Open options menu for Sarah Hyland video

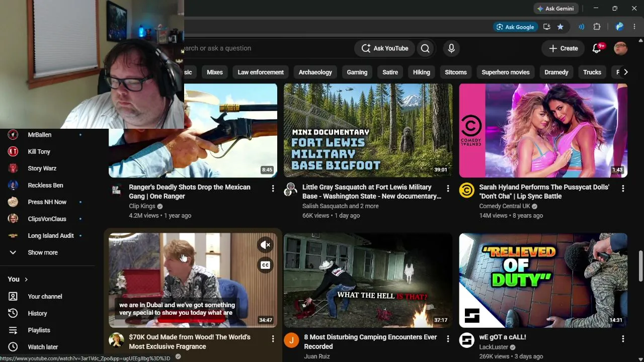(x=623, y=189)
